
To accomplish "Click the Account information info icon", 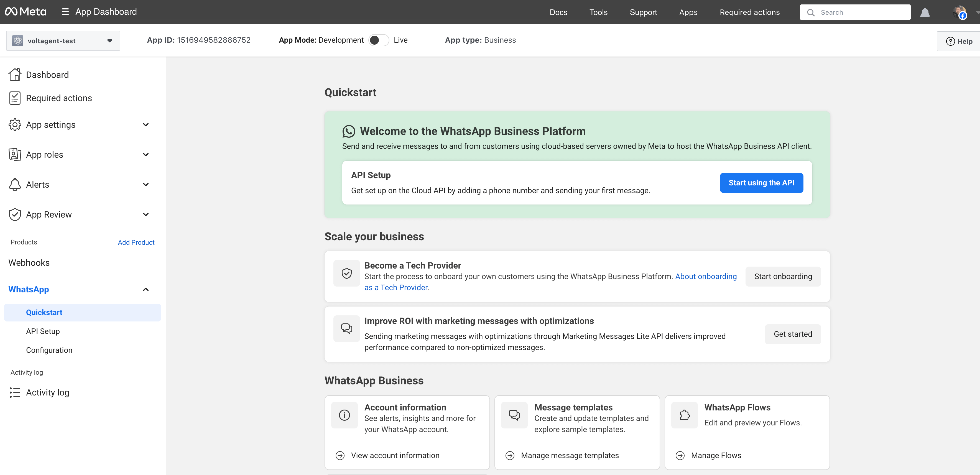I will [344, 415].
